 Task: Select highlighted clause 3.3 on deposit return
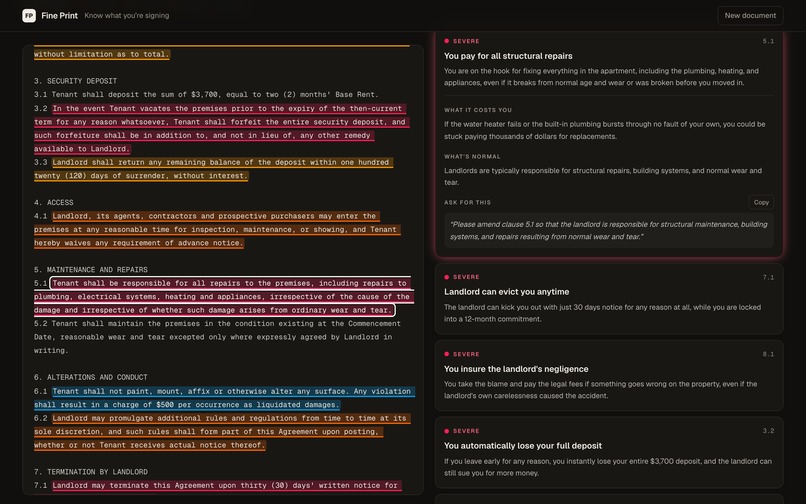tap(213, 169)
